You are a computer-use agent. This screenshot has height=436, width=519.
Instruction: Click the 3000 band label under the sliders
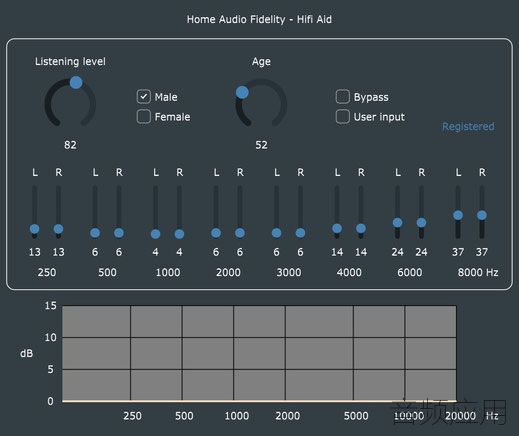(x=289, y=272)
